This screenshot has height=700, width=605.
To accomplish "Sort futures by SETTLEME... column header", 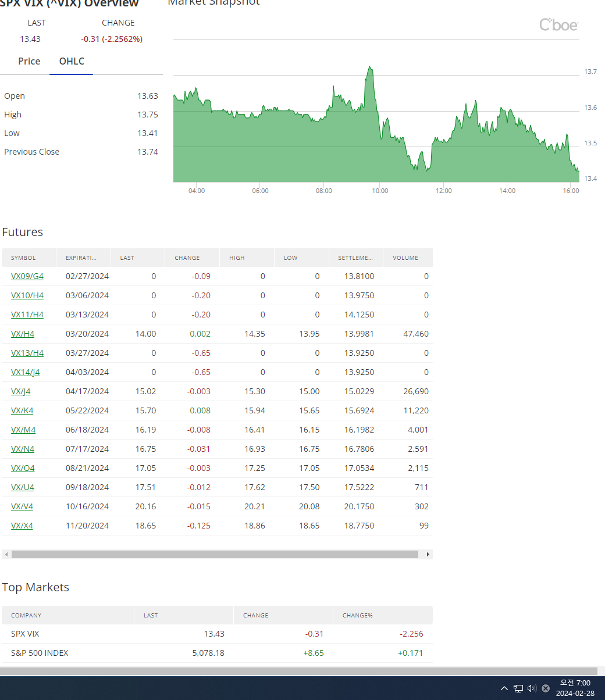I will tap(356, 258).
